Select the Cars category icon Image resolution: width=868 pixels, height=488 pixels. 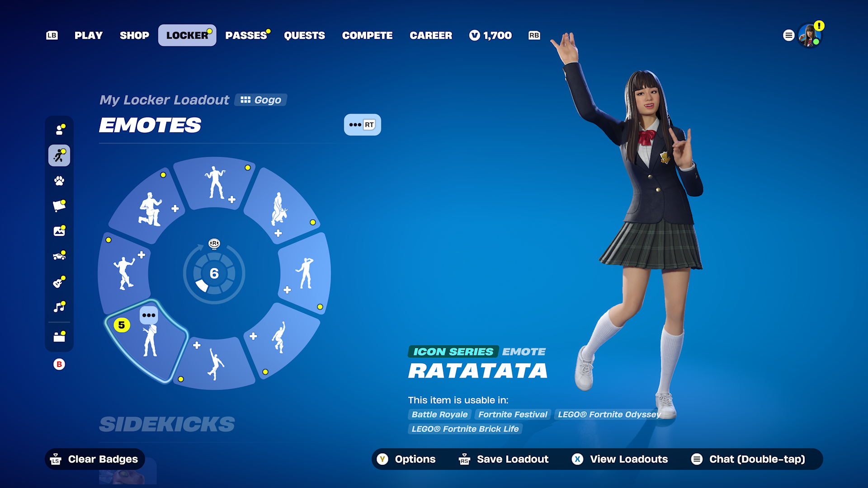click(x=59, y=256)
